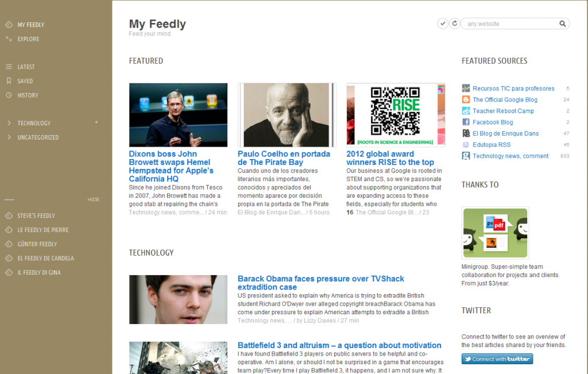Image resolution: width=588 pixels, height=374 pixels.
Task: Open Teacher Reboot Camp source
Action: tap(503, 111)
